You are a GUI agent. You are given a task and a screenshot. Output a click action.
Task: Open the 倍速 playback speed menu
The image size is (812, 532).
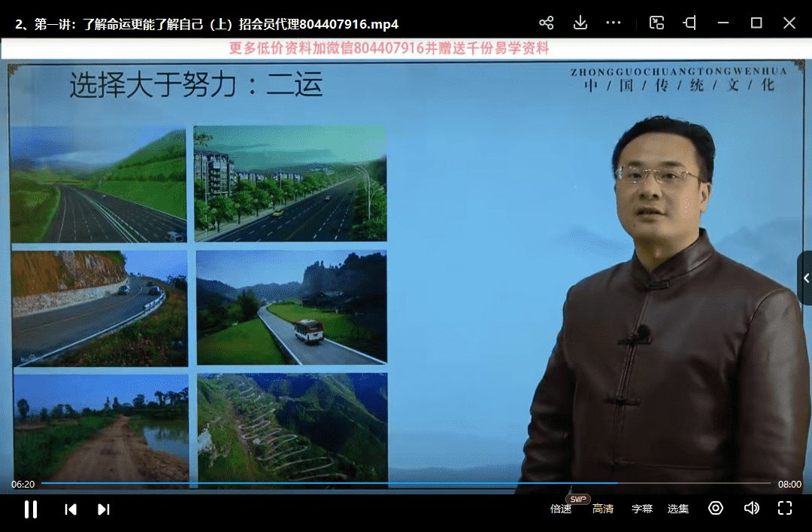pos(561,509)
